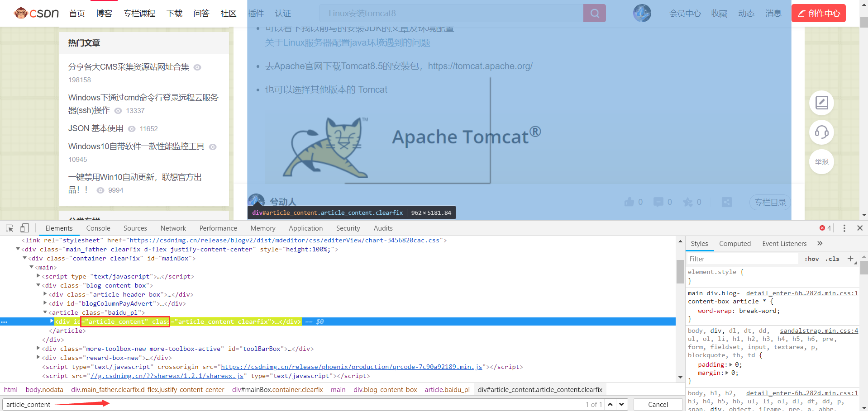
Task: Select the Elements tab
Action: point(59,228)
